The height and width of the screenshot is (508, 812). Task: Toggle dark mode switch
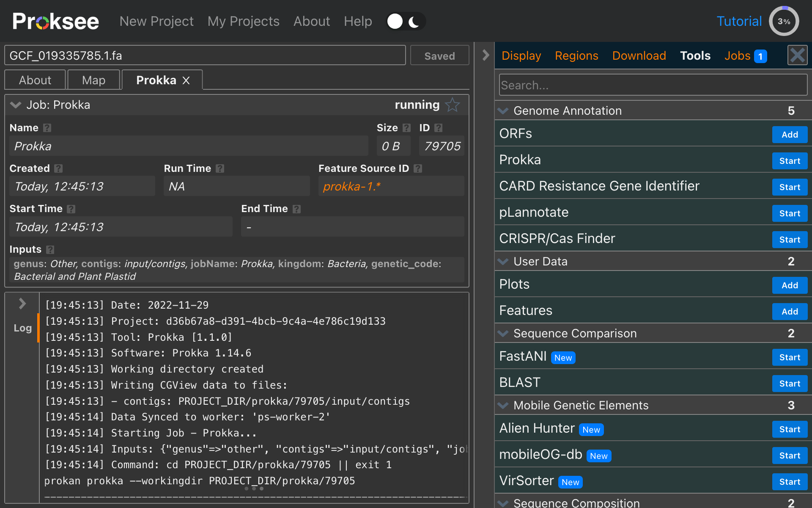[405, 21]
